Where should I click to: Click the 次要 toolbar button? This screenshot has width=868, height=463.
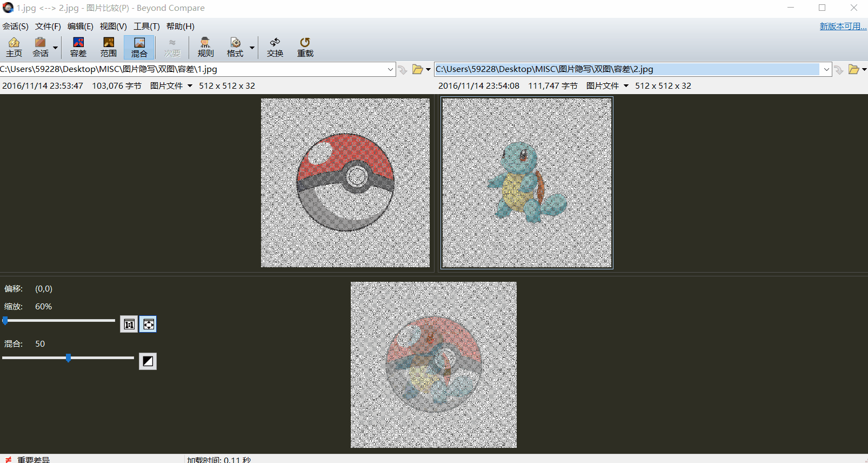click(172, 47)
